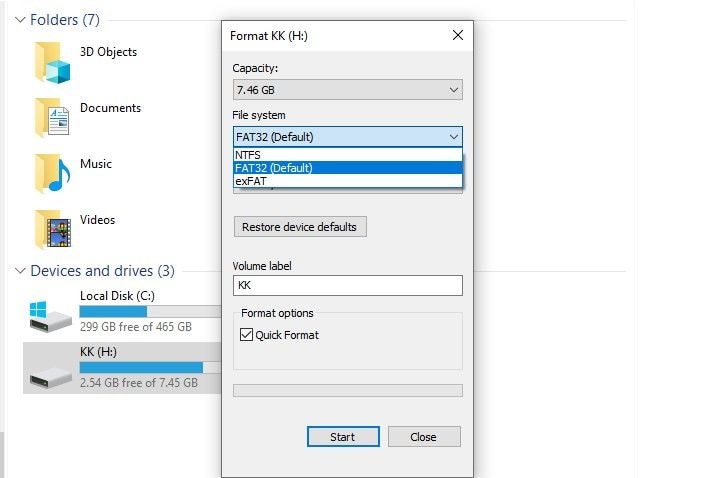Image resolution: width=724 pixels, height=478 pixels.
Task: Open the Capacity dropdown
Action: [x=347, y=90]
